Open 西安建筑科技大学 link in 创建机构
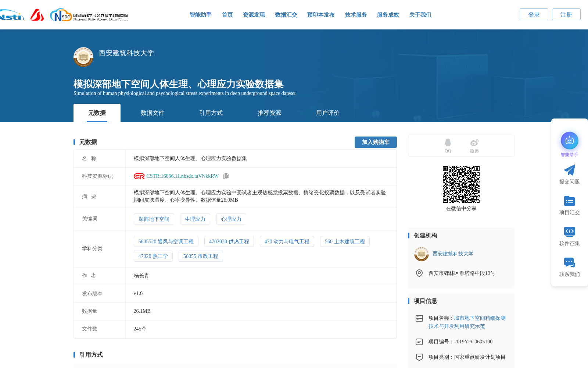 pyautogui.click(x=453, y=254)
